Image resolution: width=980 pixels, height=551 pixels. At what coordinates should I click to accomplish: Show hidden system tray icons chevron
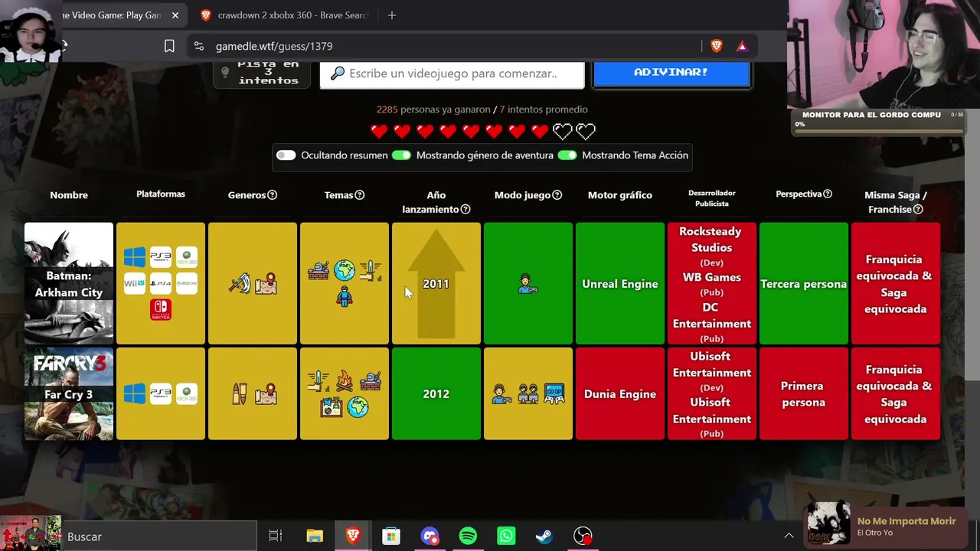pos(789,536)
